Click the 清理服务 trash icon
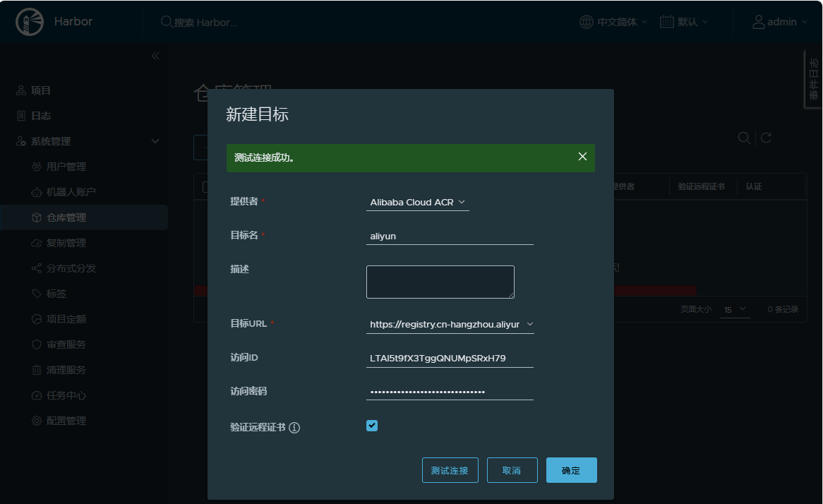Viewport: 823px width, 504px height. pos(37,370)
